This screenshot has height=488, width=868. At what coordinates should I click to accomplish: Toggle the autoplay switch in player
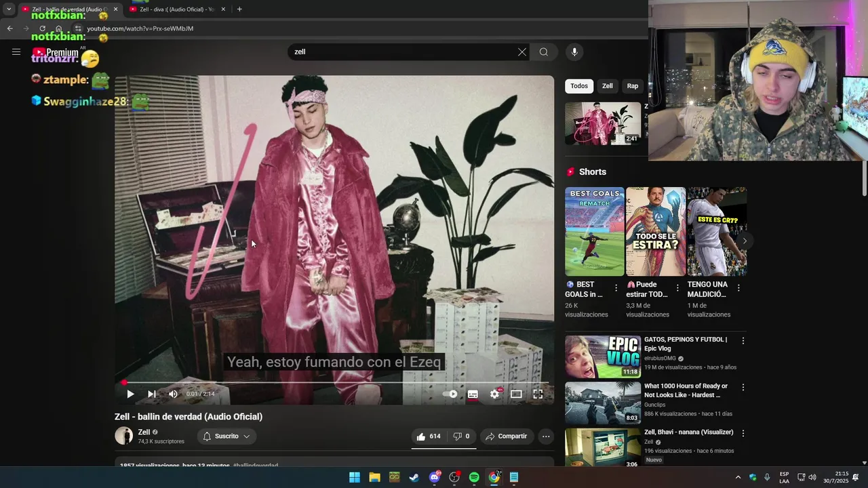click(450, 394)
